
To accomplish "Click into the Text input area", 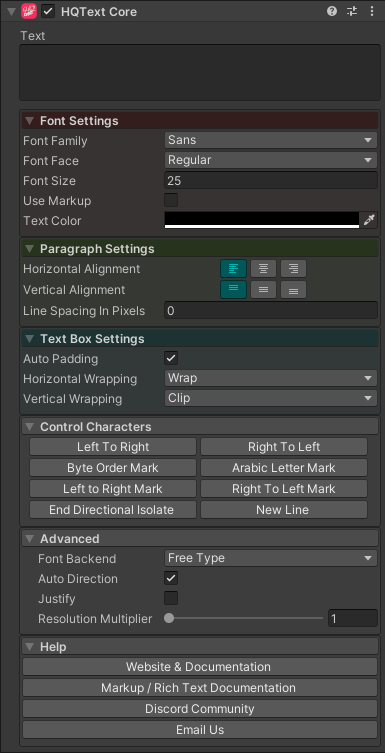I will 200,73.
